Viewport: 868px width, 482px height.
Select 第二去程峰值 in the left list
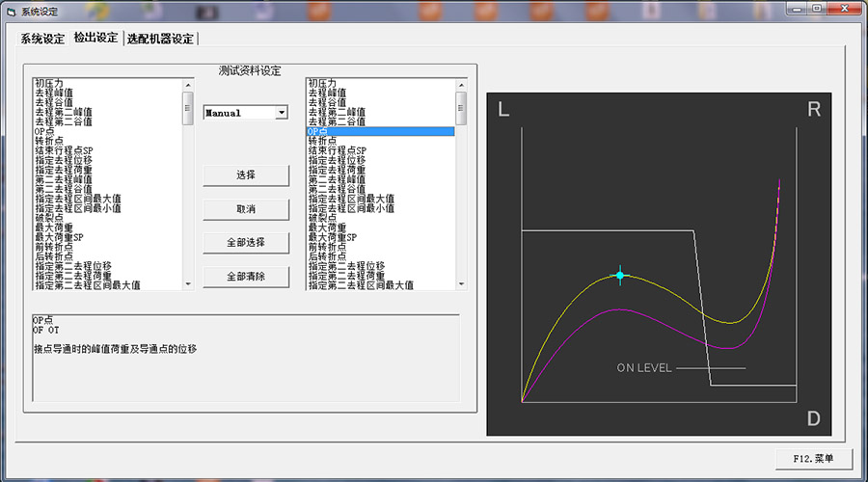pos(64,179)
